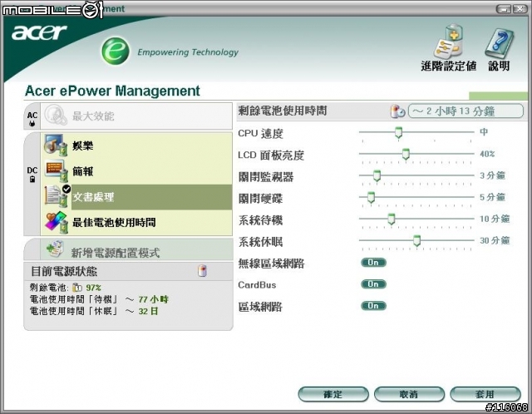Screen dimensions: 532x414
Task: Toggle the CardBus On switch
Action: click(373, 284)
